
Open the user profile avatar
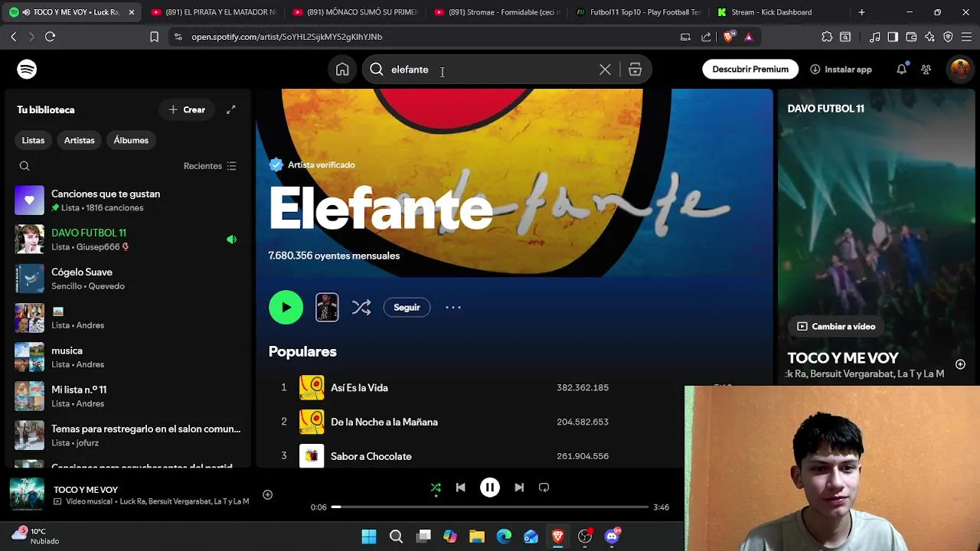pos(959,70)
